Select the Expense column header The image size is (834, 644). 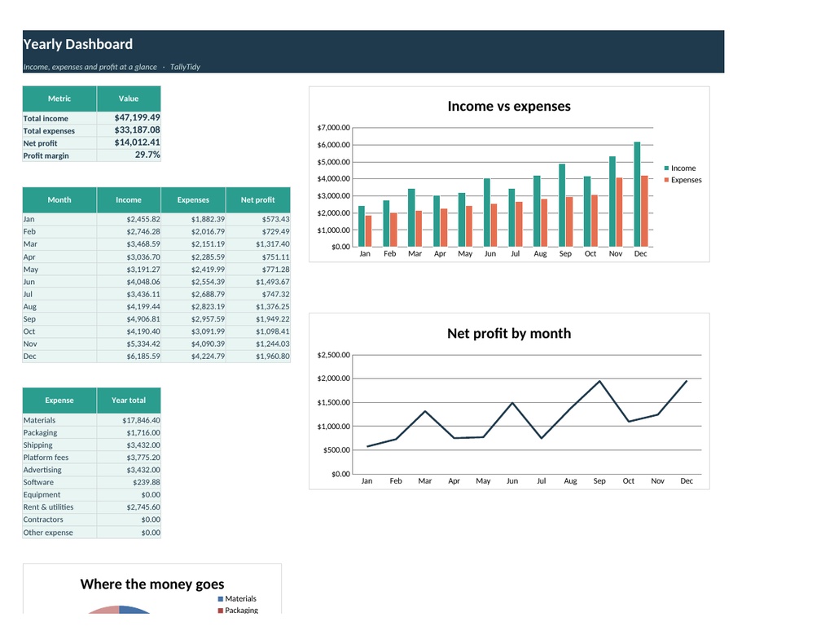[59, 401]
